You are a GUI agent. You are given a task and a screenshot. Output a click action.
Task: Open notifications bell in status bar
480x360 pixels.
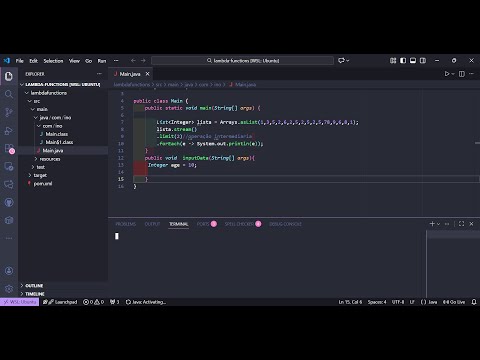pos(474,302)
